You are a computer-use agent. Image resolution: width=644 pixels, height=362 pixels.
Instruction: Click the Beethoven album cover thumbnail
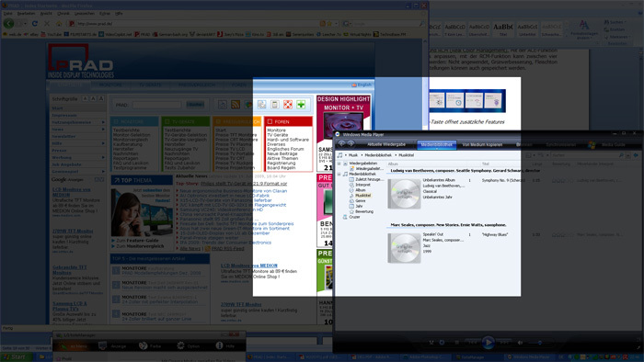point(404,194)
